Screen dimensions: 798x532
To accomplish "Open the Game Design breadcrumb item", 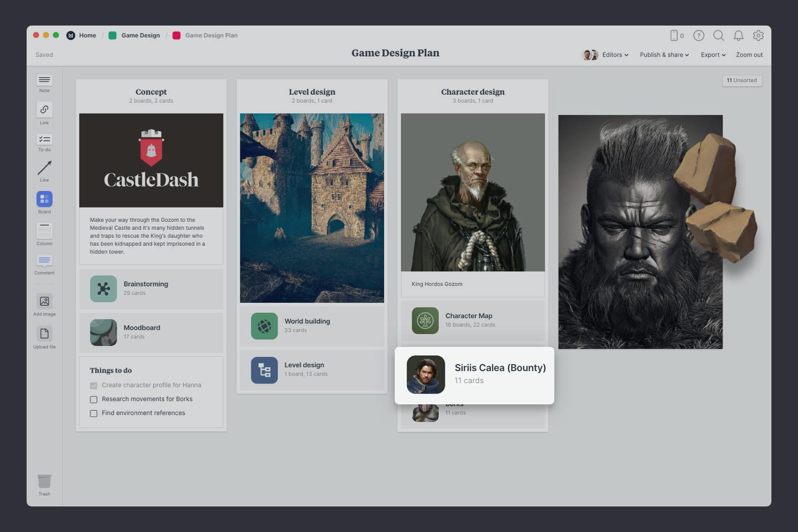I will pyautogui.click(x=140, y=35).
